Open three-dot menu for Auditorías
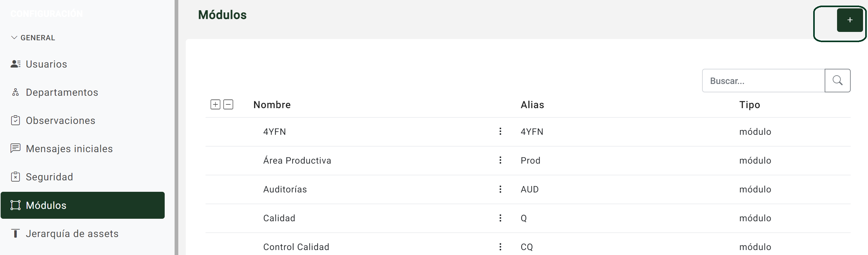Viewport: 868px width, 255px height. (500, 189)
